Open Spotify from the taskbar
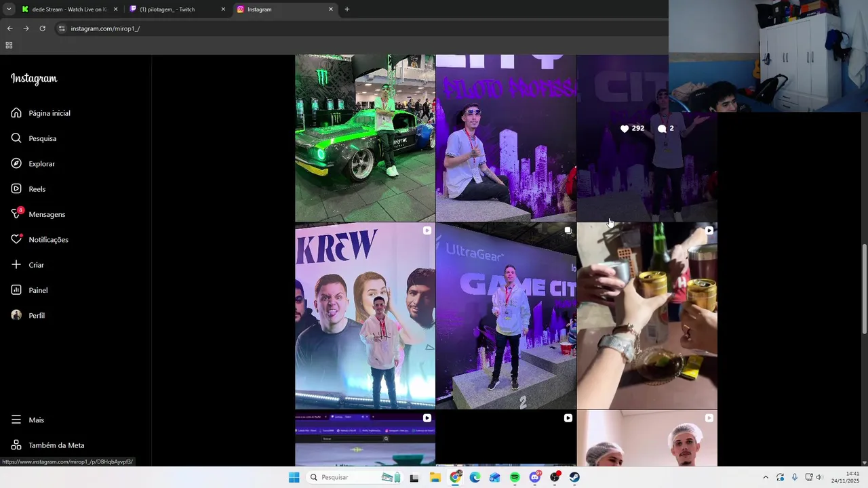 (x=515, y=477)
